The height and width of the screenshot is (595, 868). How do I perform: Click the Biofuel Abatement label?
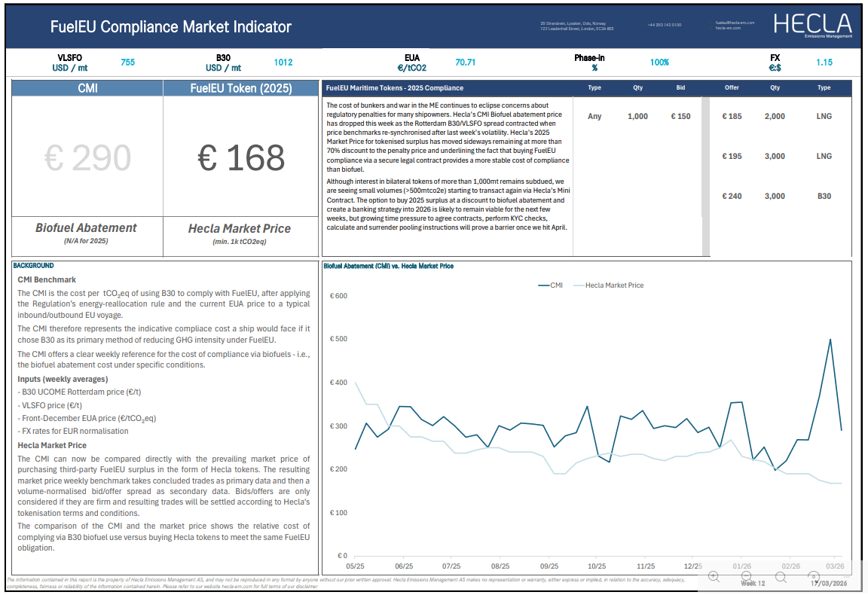(86, 228)
